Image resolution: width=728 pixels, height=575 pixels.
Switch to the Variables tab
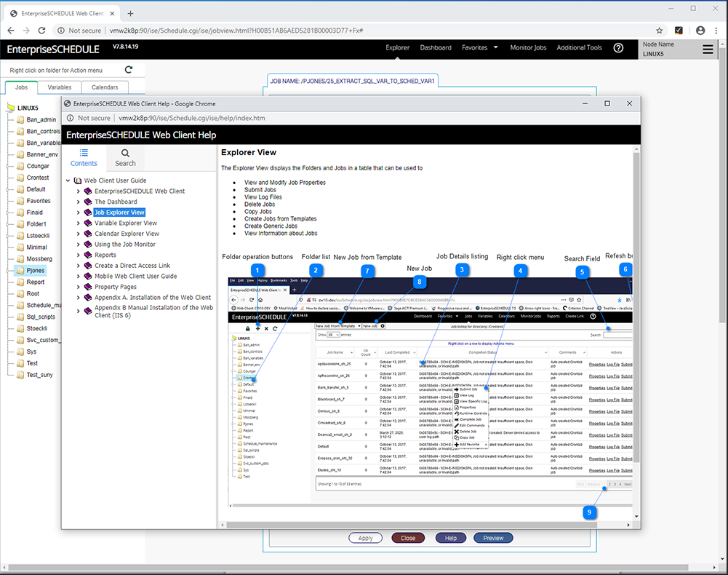(60, 87)
